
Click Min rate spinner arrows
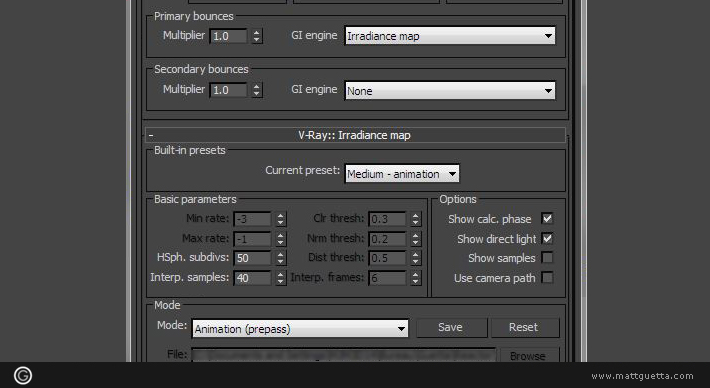[x=281, y=219]
